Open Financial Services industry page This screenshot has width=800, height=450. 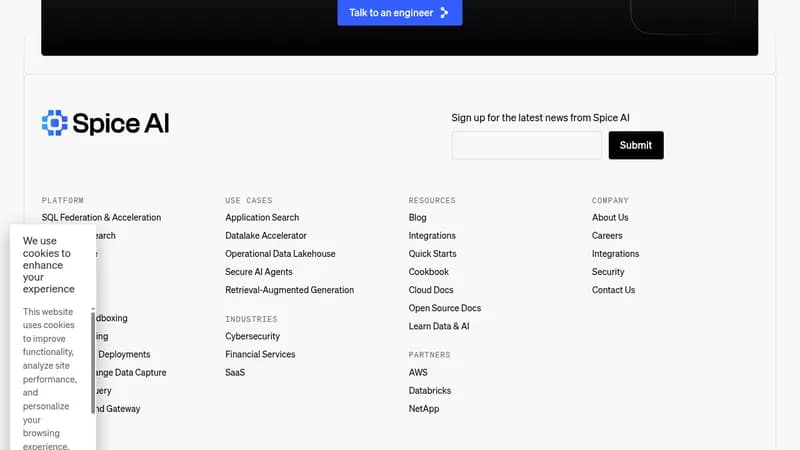(x=260, y=354)
